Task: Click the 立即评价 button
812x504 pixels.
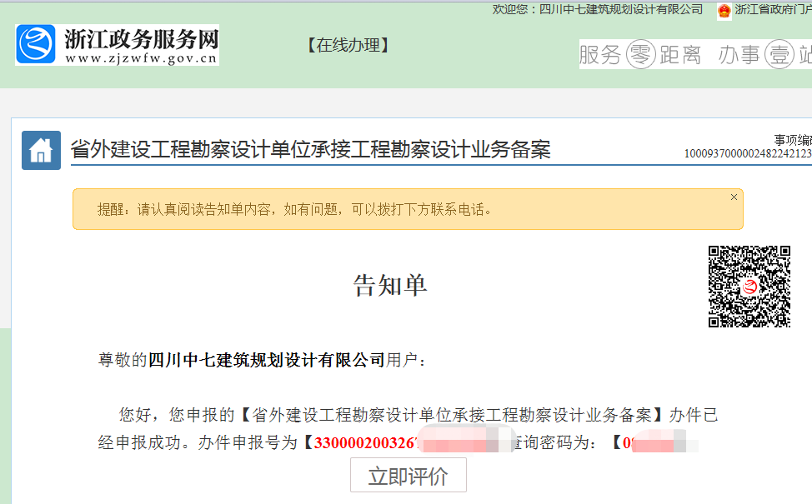Action: [x=409, y=475]
